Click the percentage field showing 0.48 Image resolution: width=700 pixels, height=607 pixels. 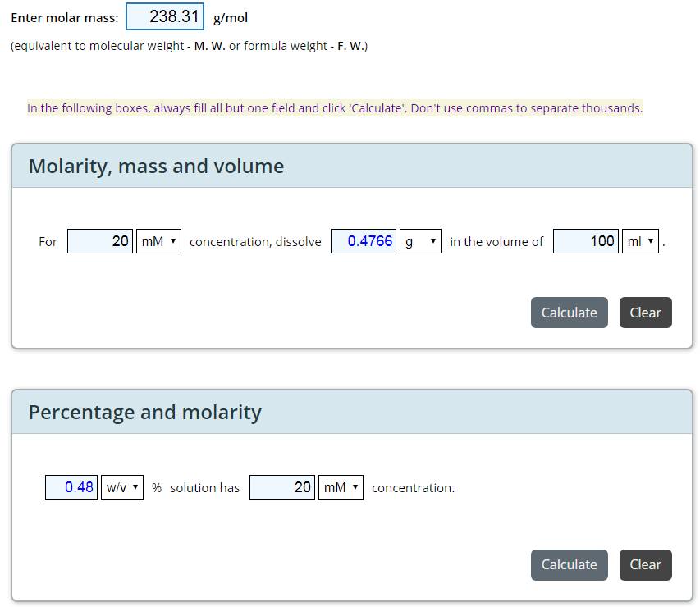pos(71,487)
